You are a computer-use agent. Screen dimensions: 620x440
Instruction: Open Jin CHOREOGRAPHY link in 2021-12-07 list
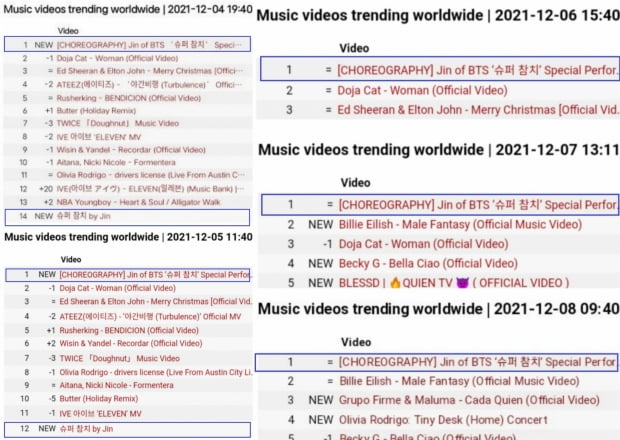tap(479, 204)
